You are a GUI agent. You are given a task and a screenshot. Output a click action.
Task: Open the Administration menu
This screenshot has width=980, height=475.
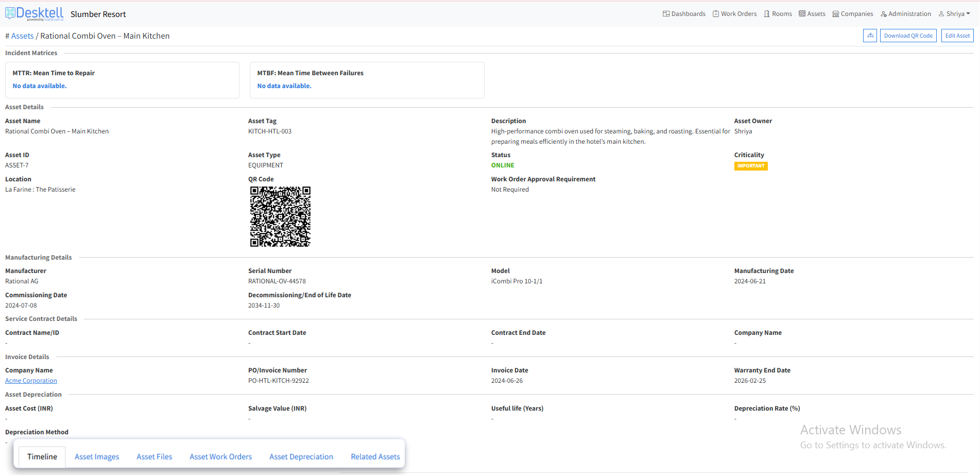pyautogui.click(x=906, y=14)
